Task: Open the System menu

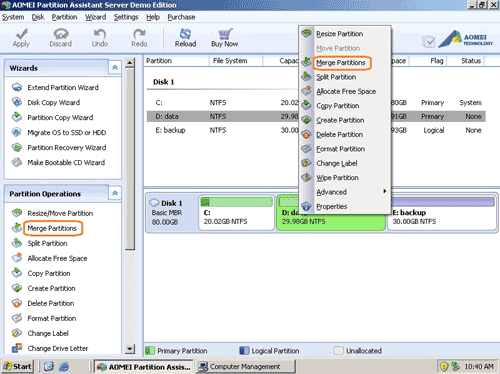Action: [13, 17]
